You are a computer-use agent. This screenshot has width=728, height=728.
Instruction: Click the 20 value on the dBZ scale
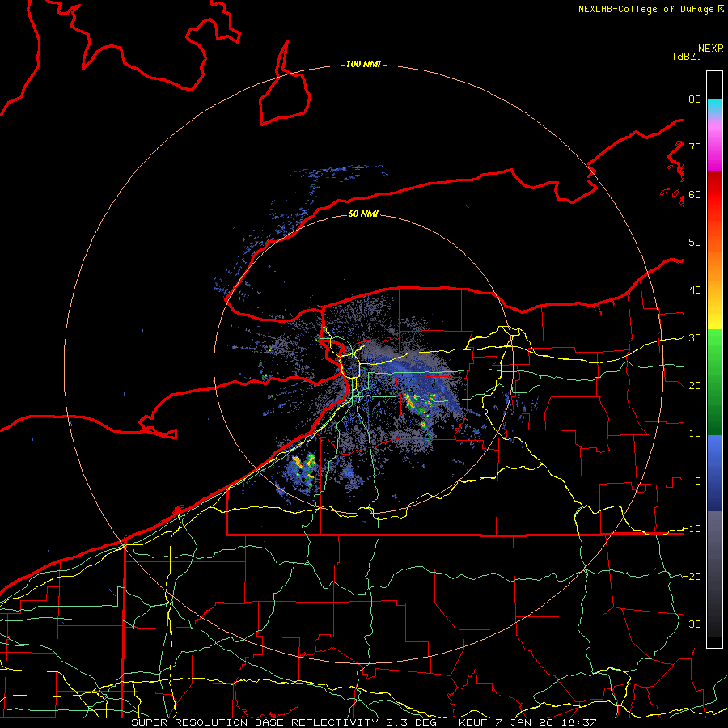tap(695, 385)
